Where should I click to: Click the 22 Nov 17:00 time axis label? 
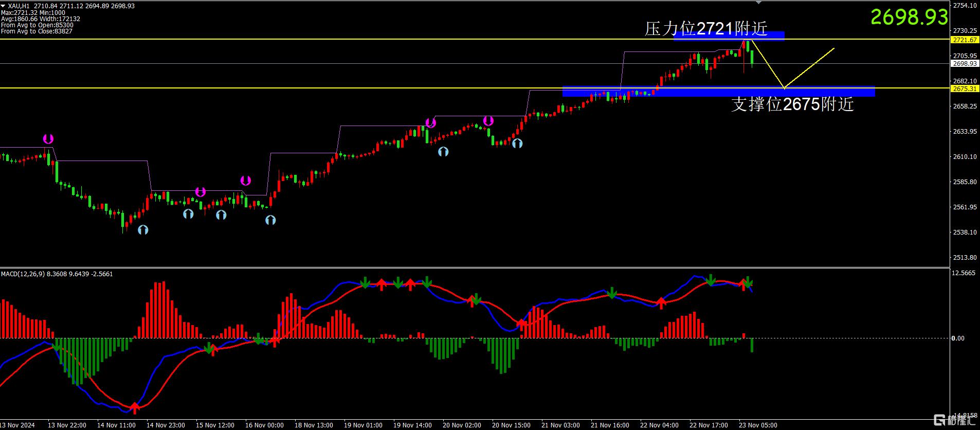709,425
